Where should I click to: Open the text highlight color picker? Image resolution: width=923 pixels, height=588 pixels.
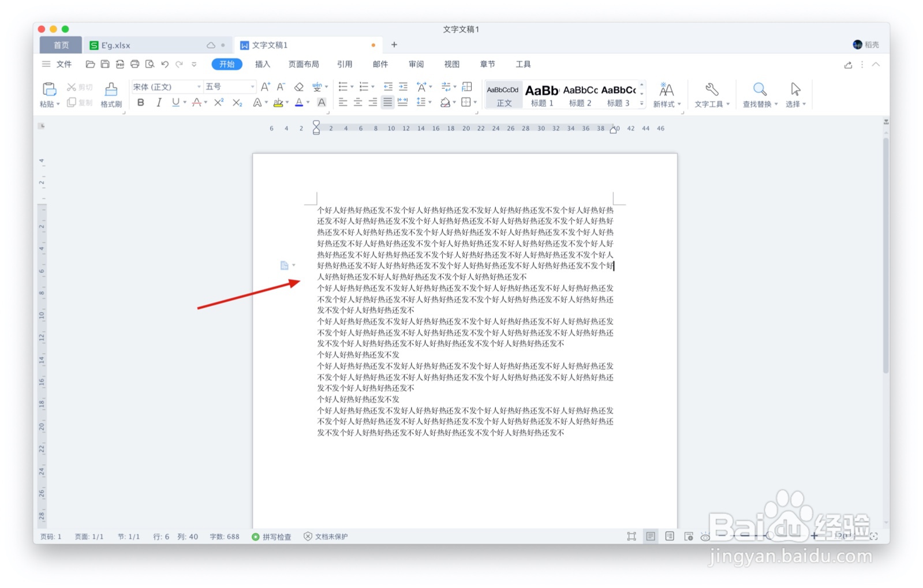click(x=287, y=103)
